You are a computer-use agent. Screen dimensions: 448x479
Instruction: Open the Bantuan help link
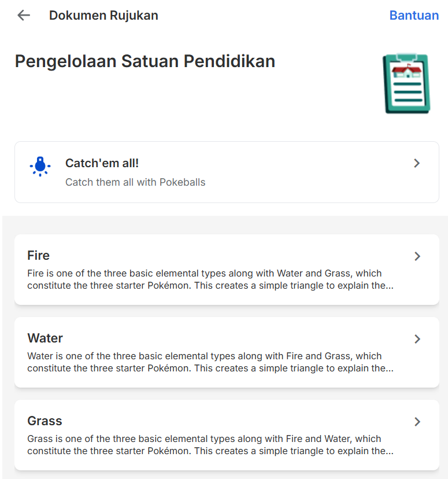point(414,16)
